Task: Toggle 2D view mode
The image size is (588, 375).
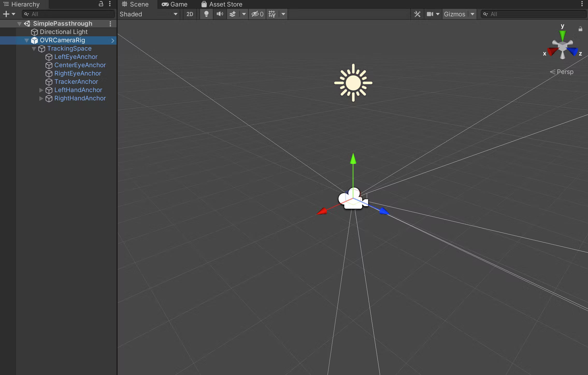Action: point(190,14)
